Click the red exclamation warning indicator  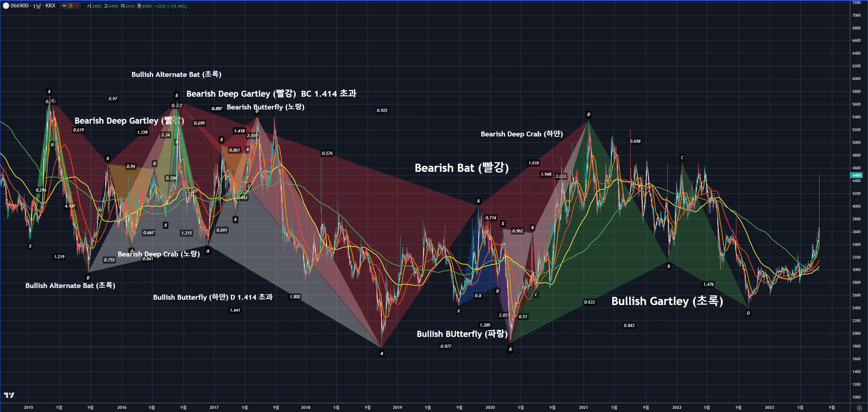[x=77, y=6]
